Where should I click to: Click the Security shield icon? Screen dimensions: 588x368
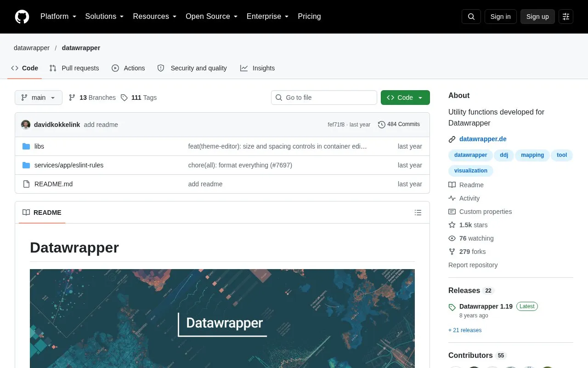pos(161,68)
